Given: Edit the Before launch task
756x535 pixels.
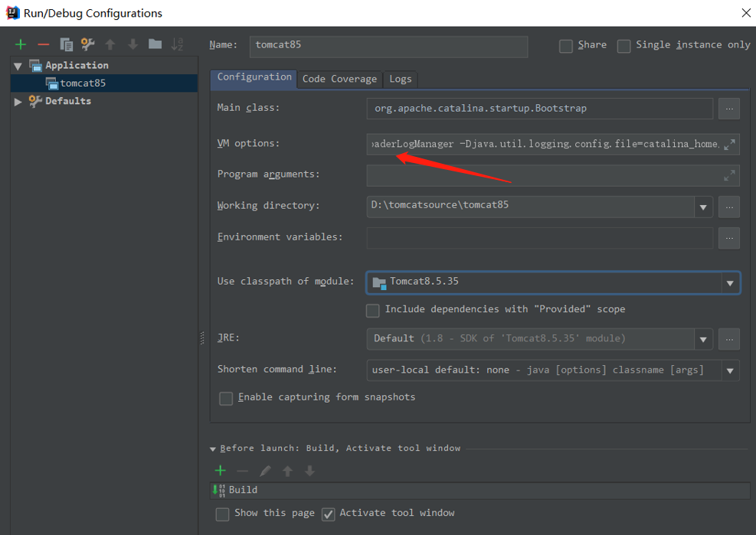Looking at the screenshot, I should pyautogui.click(x=265, y=471).
